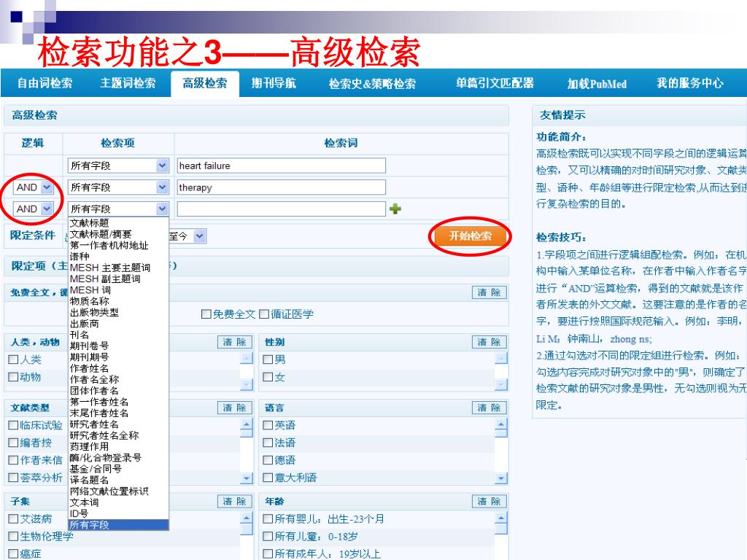Choose 刊名 from the field list
This screenshot has width=747, height=560.
(x=118, y=335)
